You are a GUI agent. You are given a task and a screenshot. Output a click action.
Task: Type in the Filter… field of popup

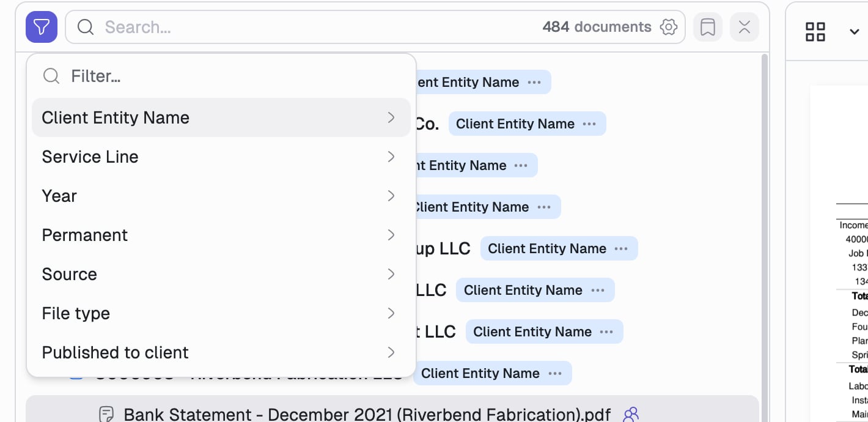click(221, 76)
